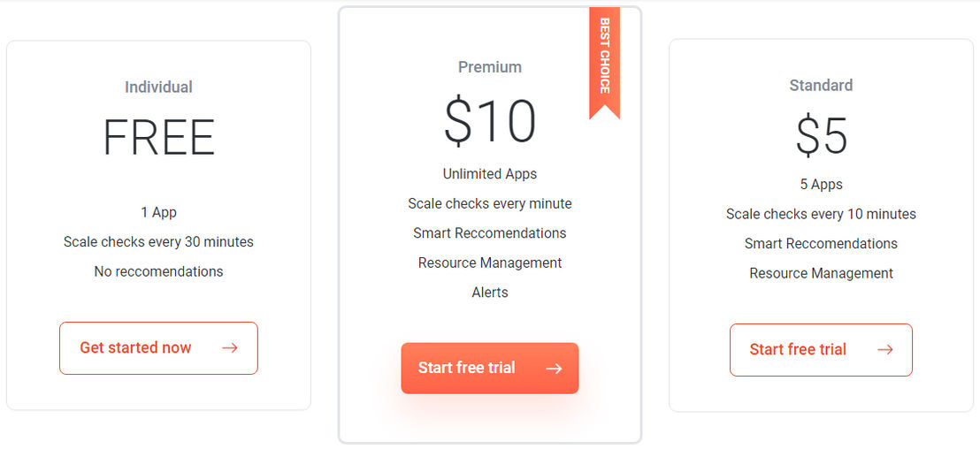Click arrow icon on Standard trial button
The height and width of the screenshot is (449, 980).
tap(885, 350)
